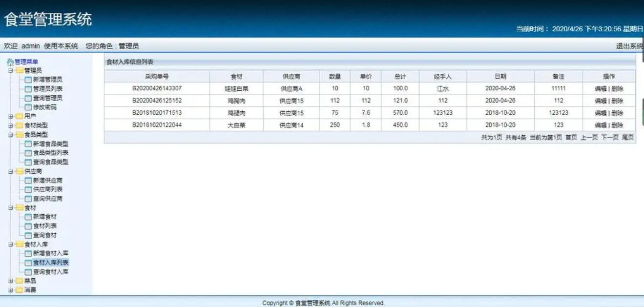Click the home icon beside 管理菜单
This screenshot has height=307, width=644.
tap(10, 62)
